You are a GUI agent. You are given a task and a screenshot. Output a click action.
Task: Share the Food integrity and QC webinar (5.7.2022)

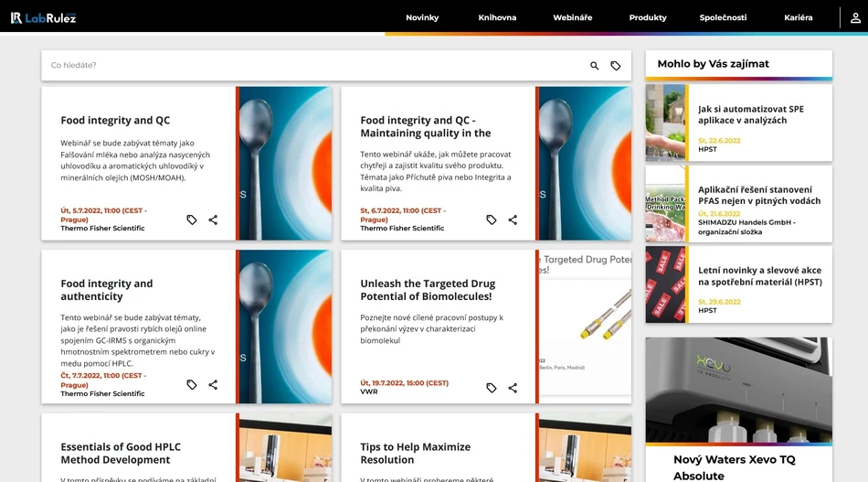click(213, 220)
